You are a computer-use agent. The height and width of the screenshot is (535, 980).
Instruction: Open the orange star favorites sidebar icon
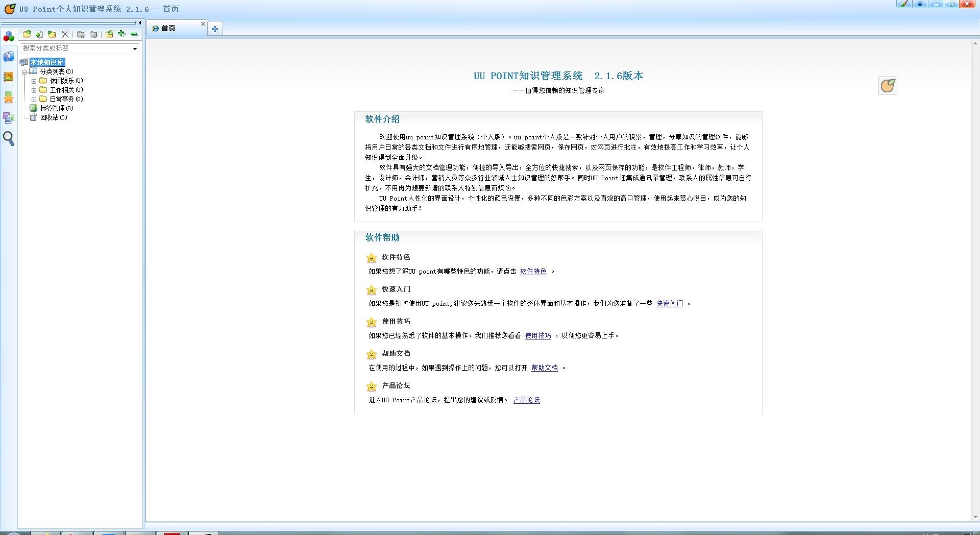click(9, 98)
